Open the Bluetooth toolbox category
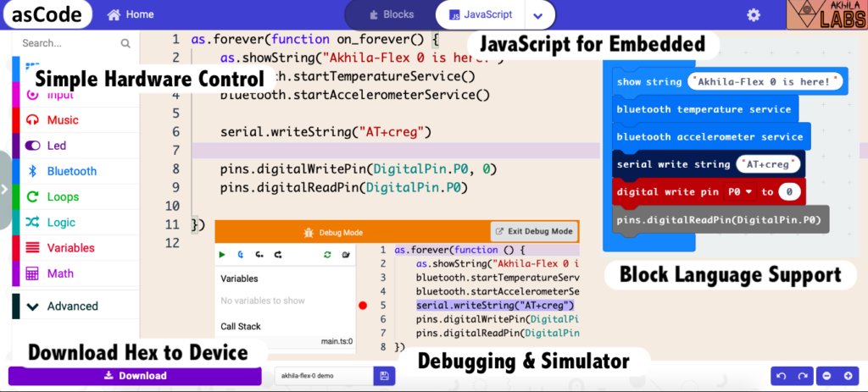Screen dimensions: 868x392 click(75, 171)
